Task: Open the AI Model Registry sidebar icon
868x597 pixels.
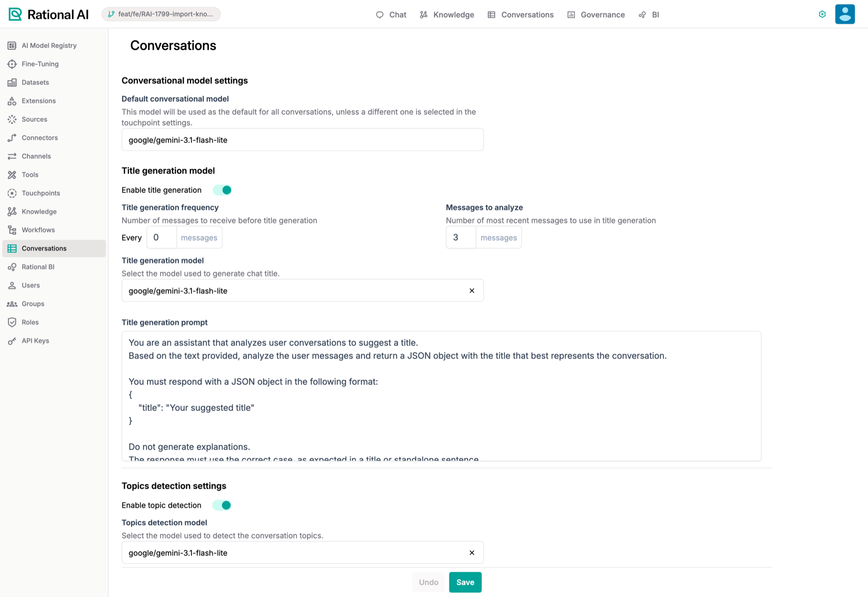Action: [x=12, y=45]
